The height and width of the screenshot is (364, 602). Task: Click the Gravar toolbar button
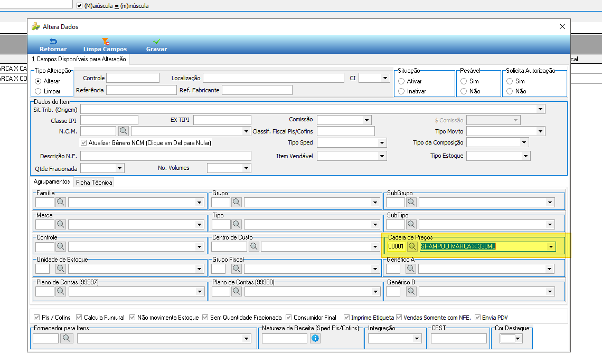(x=156, y=45)
